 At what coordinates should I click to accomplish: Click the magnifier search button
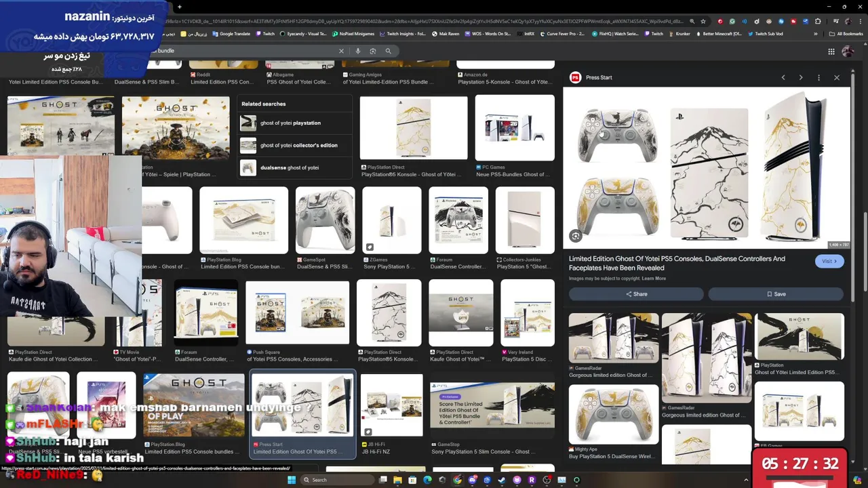(388, 51)
